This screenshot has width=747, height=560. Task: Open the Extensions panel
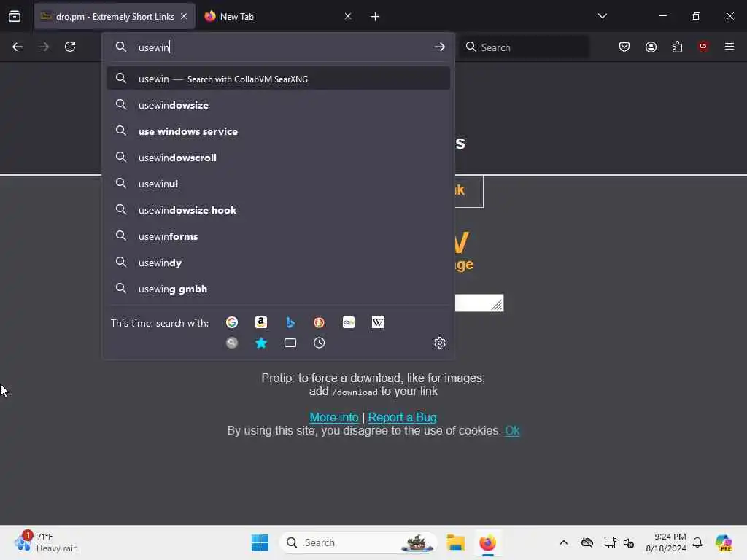click(x=677, y=47)
